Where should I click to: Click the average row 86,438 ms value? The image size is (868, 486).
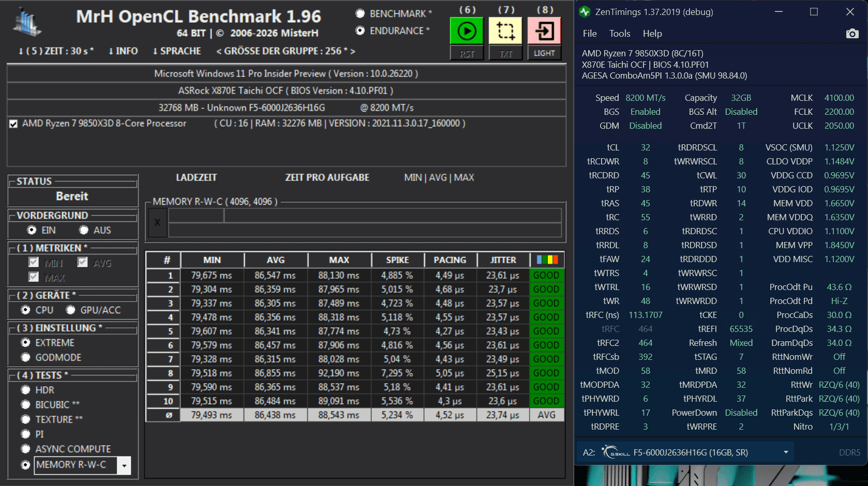[x=275, y=415]
